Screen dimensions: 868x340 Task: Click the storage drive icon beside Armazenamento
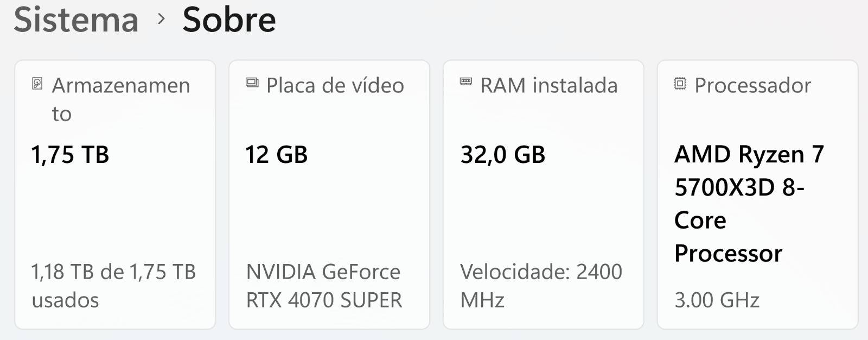(x=37, y=83)
